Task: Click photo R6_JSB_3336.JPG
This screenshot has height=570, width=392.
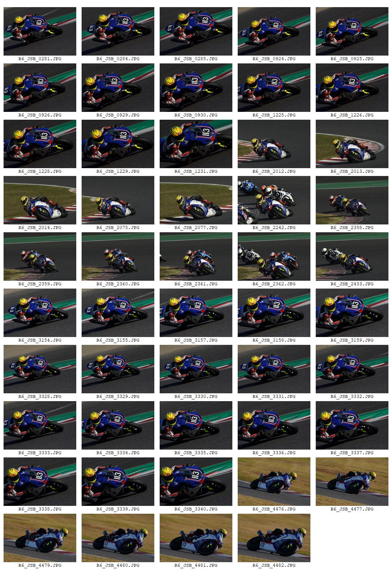Action: 274,425
